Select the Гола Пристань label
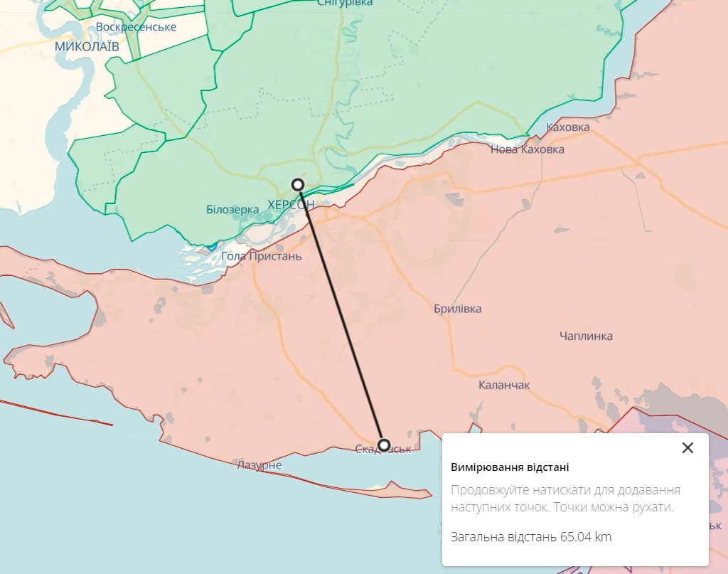The image size is (728, 574). [x=262, y=256]
